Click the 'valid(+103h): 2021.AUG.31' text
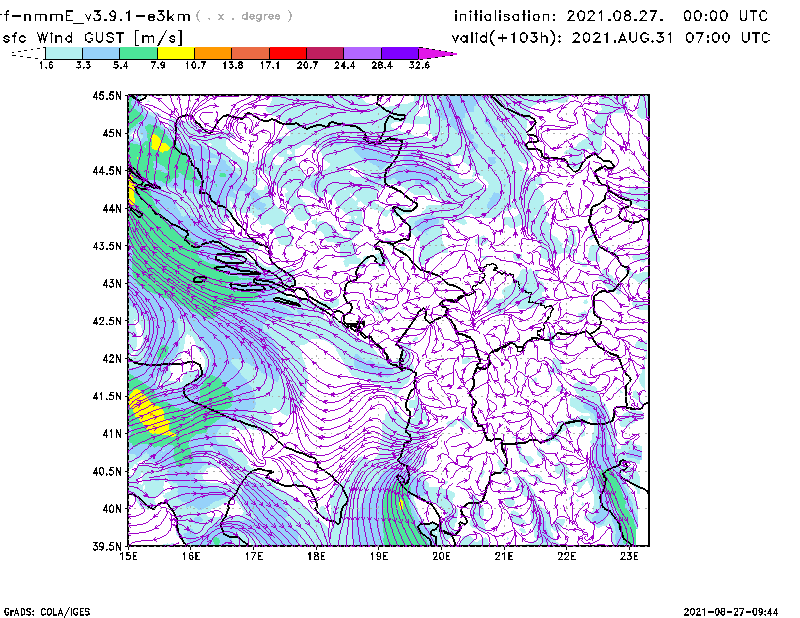Image resolution: width=800 pixels, height=618 pixels. [x=562, y=38]
